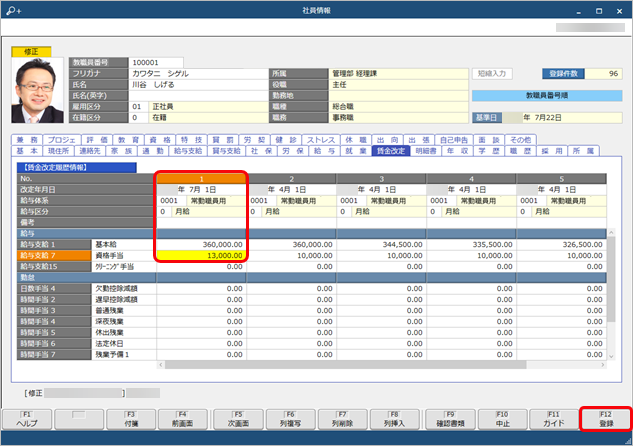Switch to ストレス tab
The image size is (633, 446).
321,140
